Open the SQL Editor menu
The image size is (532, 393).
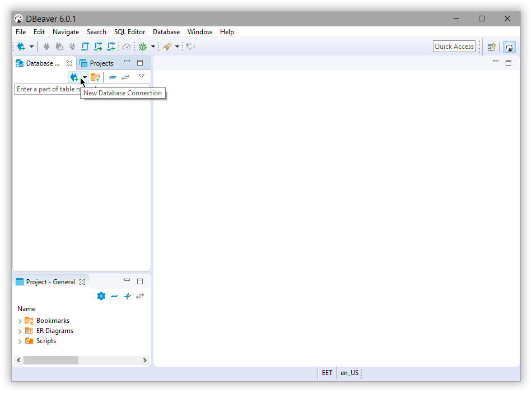click(x=129, y=32)
